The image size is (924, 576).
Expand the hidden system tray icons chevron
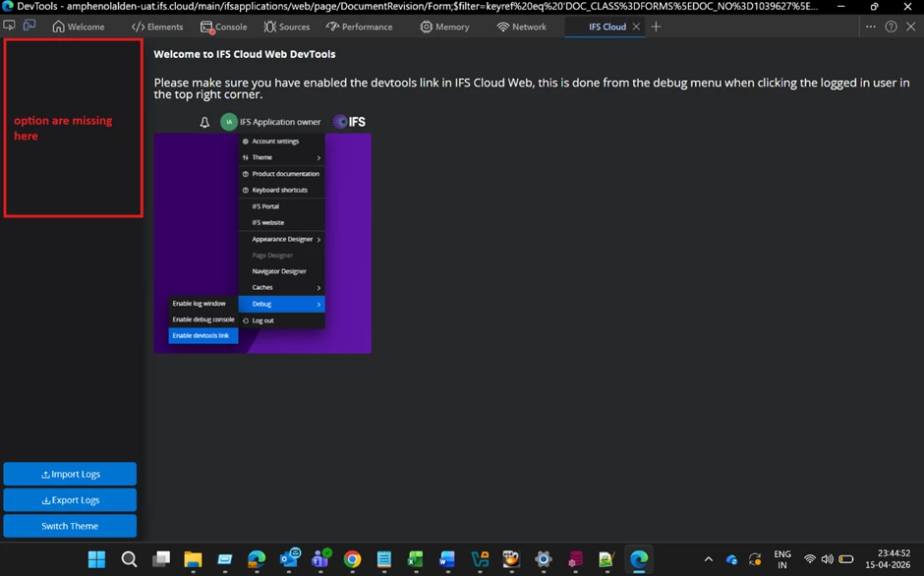pyautogui.click(x=709, y=559)
